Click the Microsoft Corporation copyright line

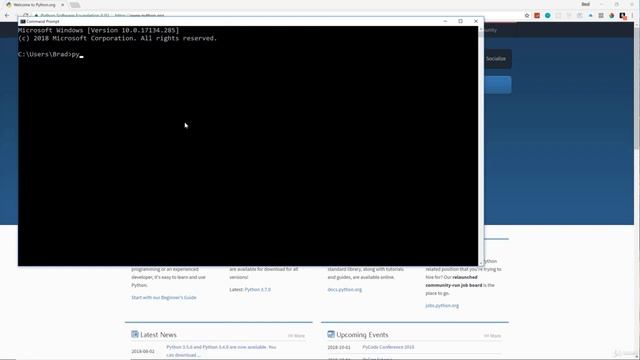click(x=118, y=38)
